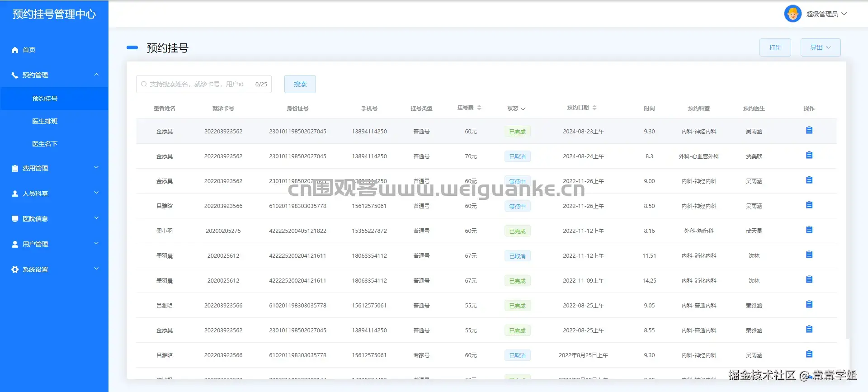
Task: Click the phone icon beside 预约管理
Action: [15, 75]
